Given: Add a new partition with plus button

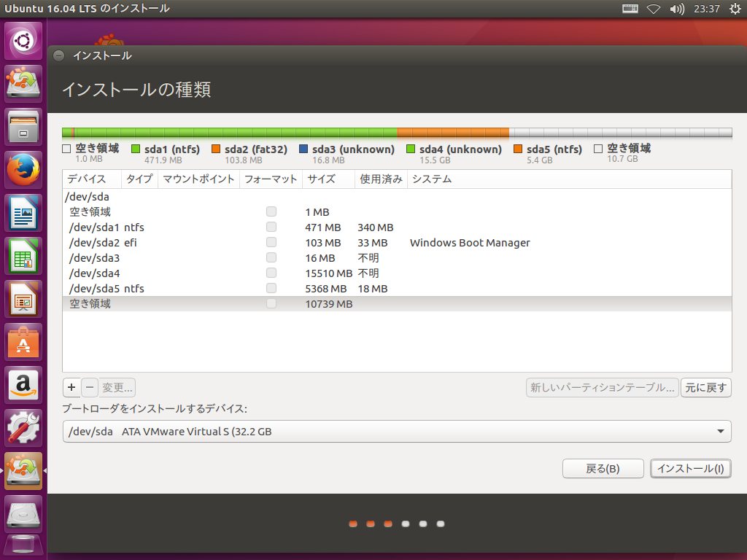Looking at the screenshot, I should tap(71, 388).
